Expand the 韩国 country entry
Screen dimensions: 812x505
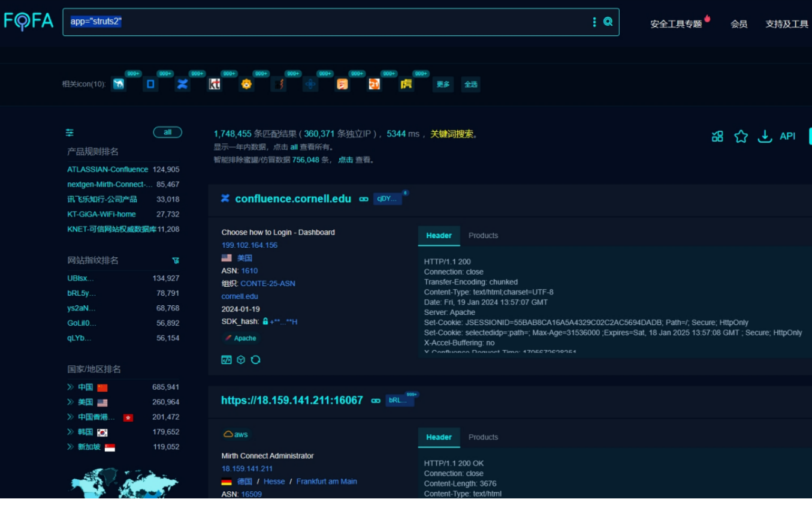pyautogui.click(x=70, y=432)
